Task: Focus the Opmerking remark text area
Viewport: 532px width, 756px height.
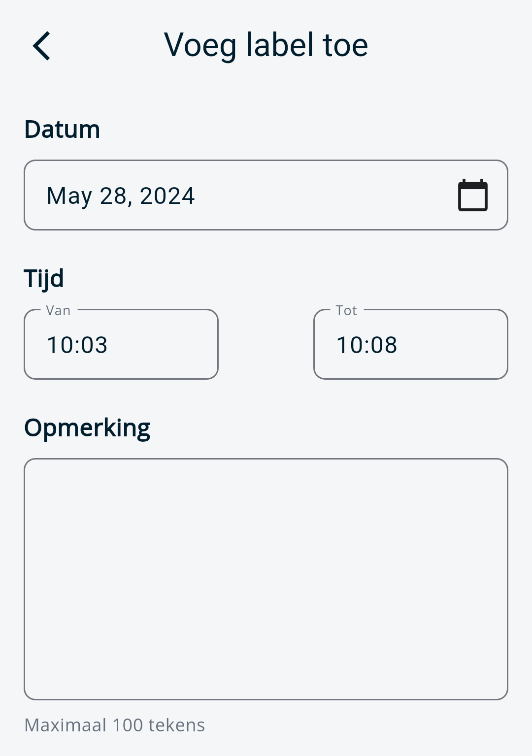Action: coord(266,579)
